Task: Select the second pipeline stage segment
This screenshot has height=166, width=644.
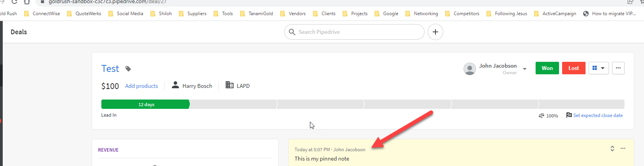Action: pyautogui.click(x=233, y=104)
